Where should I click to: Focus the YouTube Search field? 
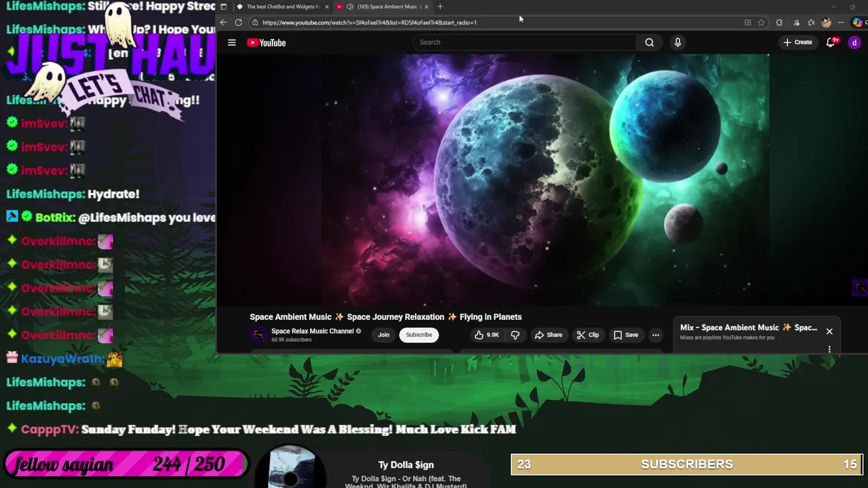[525, 42]
